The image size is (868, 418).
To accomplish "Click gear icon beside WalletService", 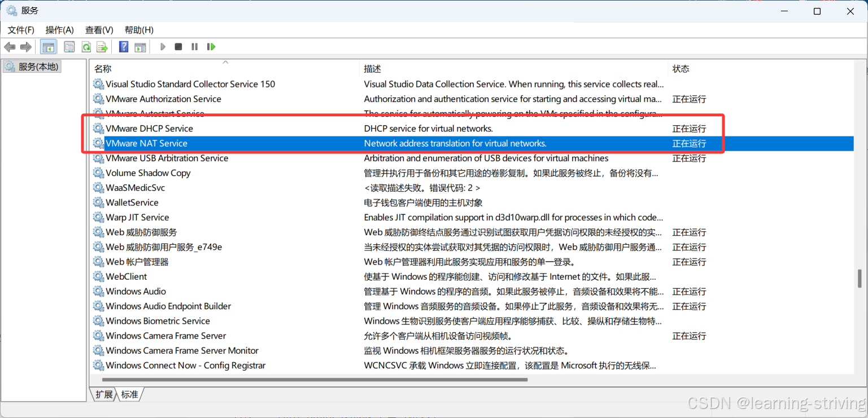I will [99, 203].
